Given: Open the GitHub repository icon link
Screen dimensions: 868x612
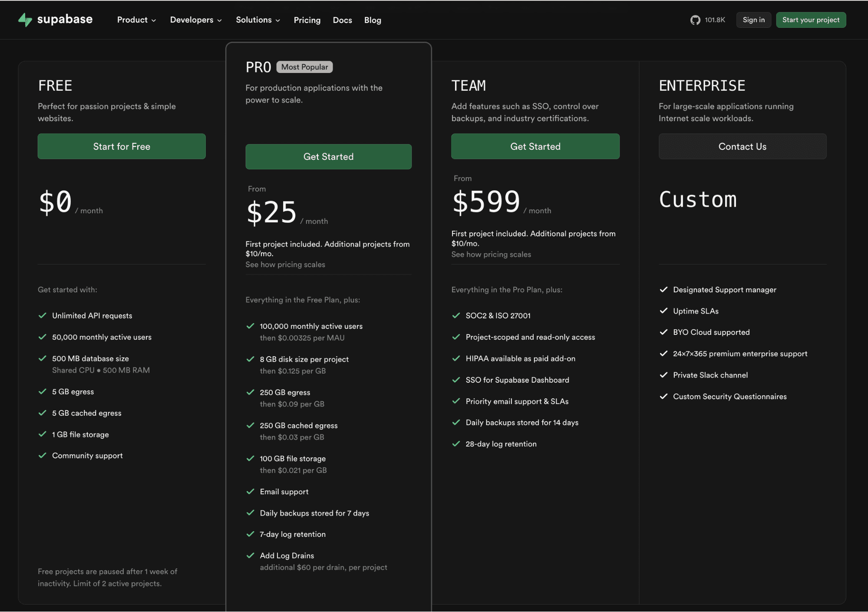Looking at the screenshot, I should pyautogui.click(x=695, y=20).
